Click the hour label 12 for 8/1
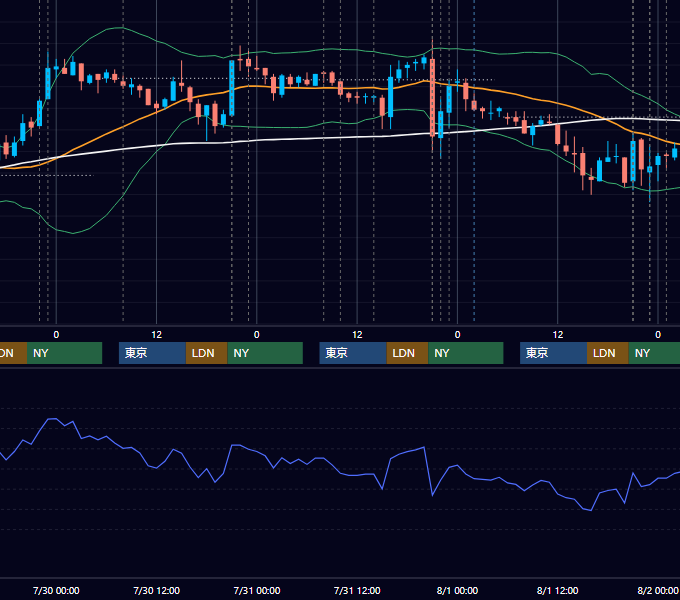The height and width of the screenshot is (600, 680). 558,335
